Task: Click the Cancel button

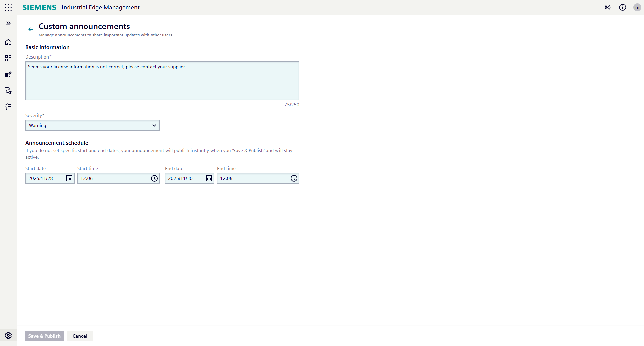Action: [80, 336]
